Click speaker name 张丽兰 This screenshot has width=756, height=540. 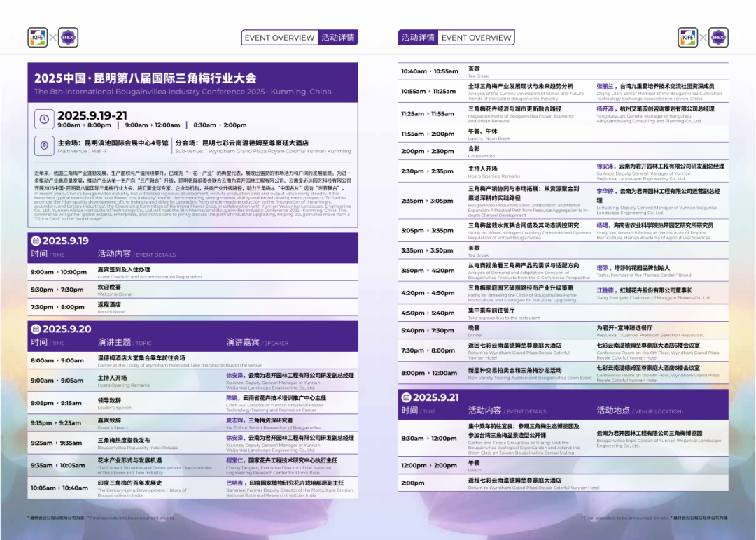605,86
